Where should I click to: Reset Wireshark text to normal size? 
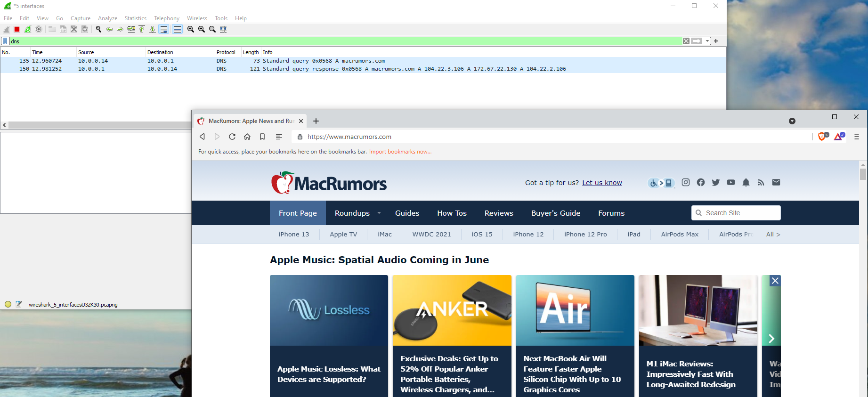tap(212, 29)
